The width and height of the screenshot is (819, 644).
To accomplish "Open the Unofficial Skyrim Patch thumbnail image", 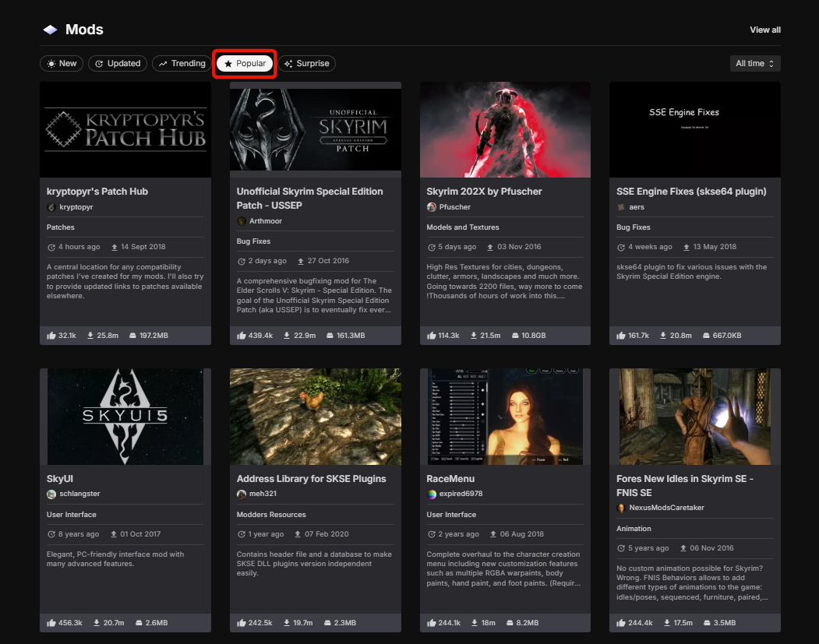I will [x=316, y=129].
